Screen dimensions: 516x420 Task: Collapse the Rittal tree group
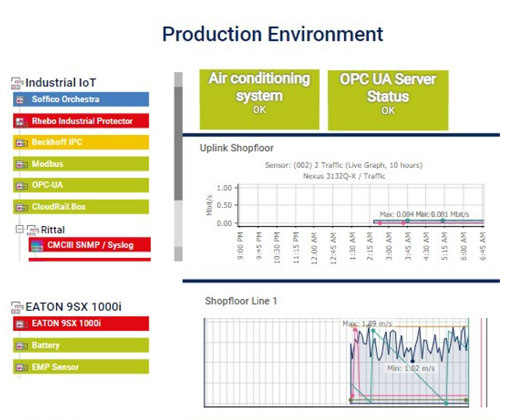tap(19, 230)
